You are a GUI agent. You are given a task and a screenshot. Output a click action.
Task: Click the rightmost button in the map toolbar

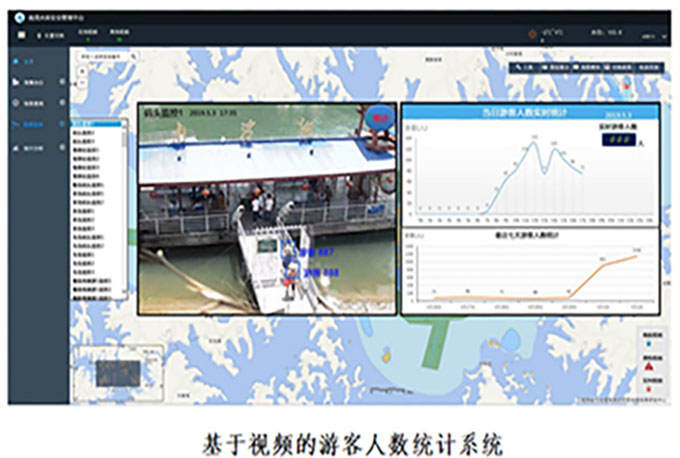pos(649,68)
